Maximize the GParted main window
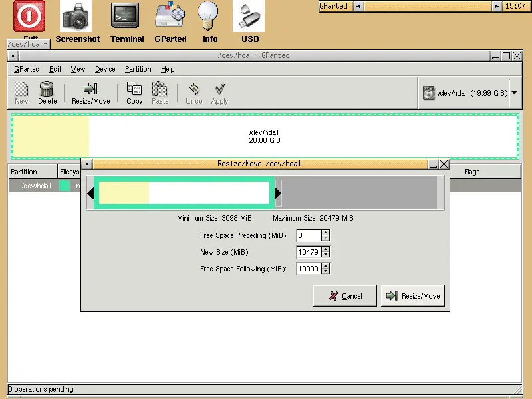 tap(506, 56)
